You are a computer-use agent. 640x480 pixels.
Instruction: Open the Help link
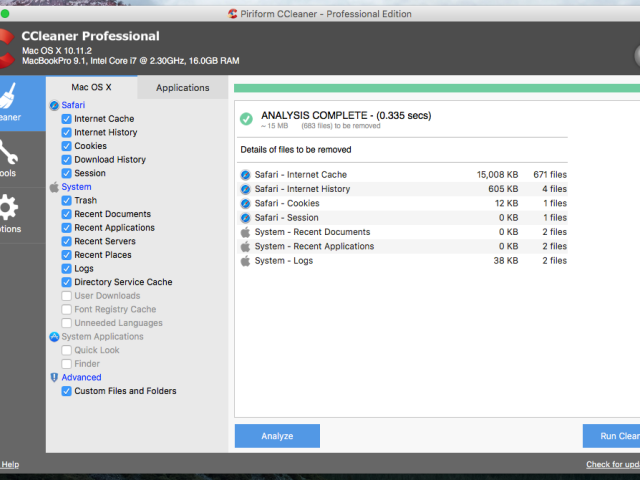[10, 464]
